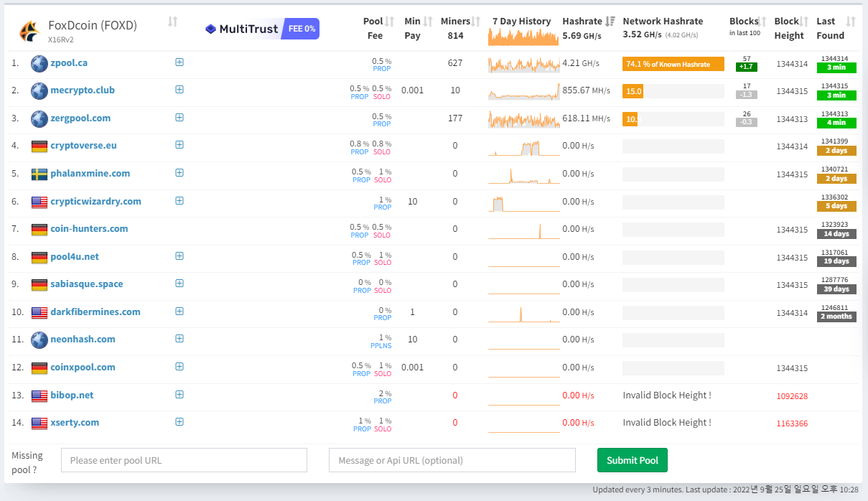The height and width of the screenshot is (501, 868).
Task: Click the 7 Day History header chart
Action: (523, 37)
